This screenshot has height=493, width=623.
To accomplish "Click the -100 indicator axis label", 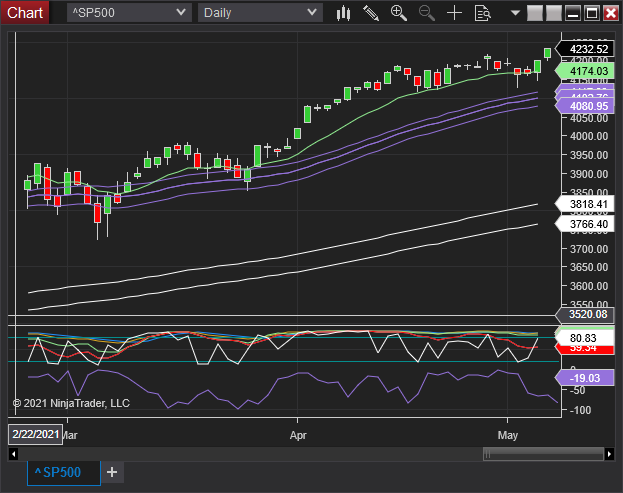I will click(580, 410).
